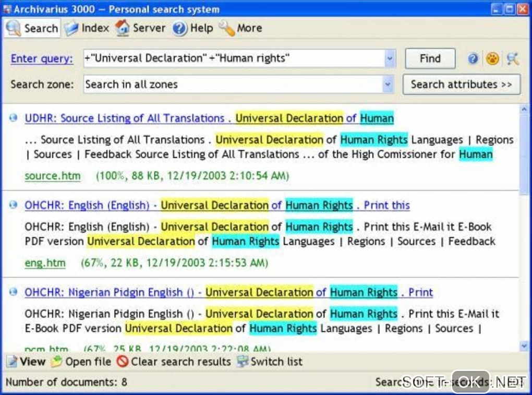Screen dimensions: 532x395
Task: Click the orange paw icon beside Find
Action: click(x=492, y=59)
